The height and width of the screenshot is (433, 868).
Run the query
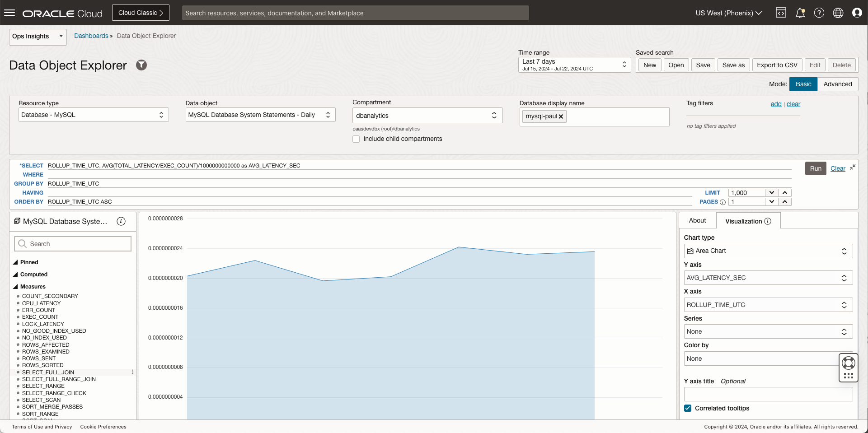click(815, 168)
